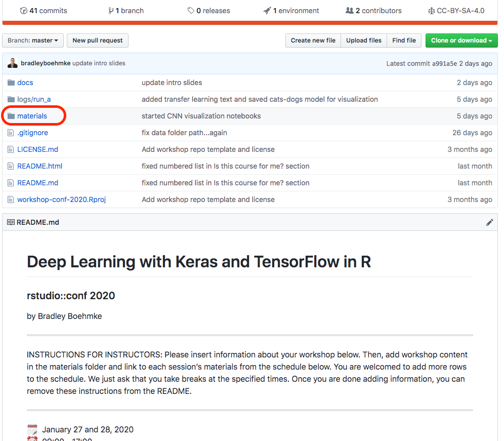Image resolution: width=504 pixels, height=441 pixels.
Task: Open commit 'fix data folder path...again'
Action: 185,133
